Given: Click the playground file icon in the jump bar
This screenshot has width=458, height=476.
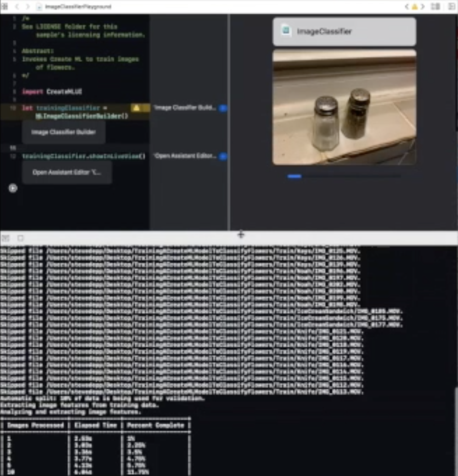Looking at the screenshot, I should [39, 7].
